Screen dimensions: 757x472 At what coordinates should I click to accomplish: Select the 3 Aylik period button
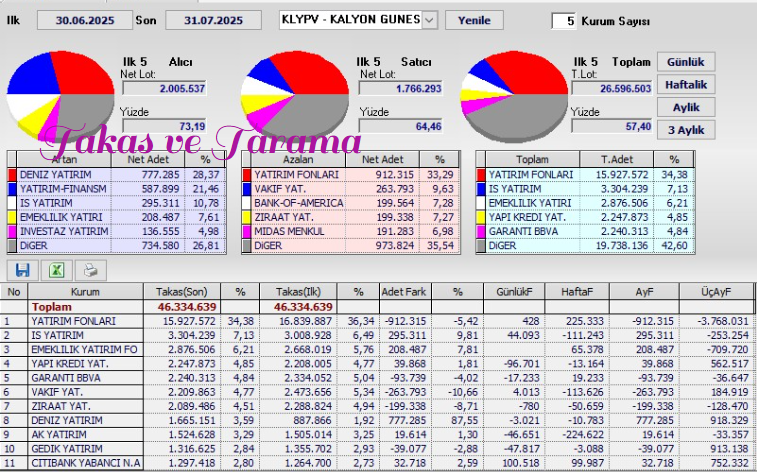tap(686, 130)
